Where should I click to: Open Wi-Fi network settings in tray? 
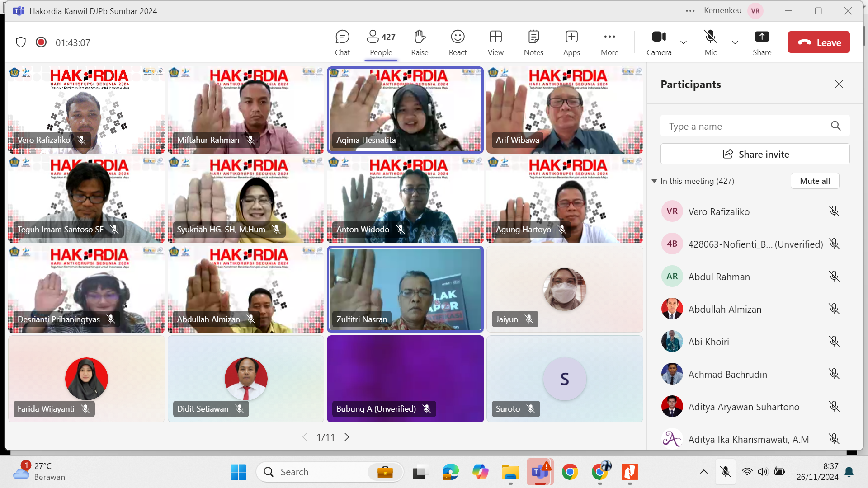click(747, 472)
